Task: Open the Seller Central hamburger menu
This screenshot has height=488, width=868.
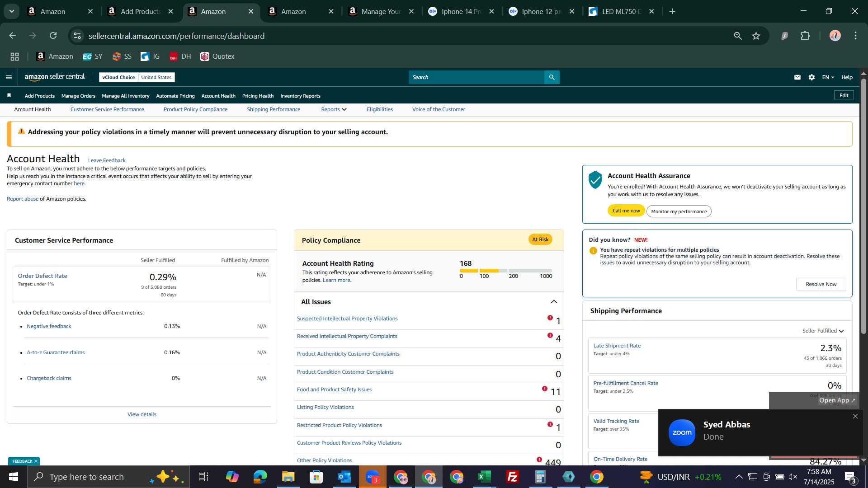Action: 9,77
